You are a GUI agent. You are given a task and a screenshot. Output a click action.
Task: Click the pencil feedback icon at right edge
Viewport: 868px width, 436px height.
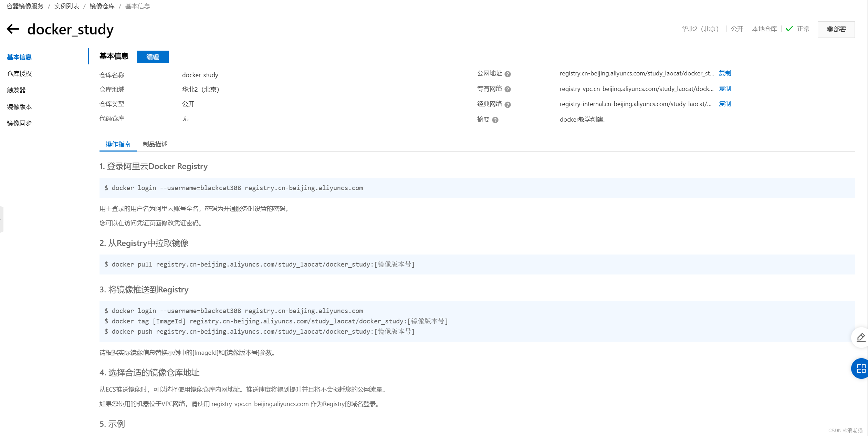[x=861, y=337]
